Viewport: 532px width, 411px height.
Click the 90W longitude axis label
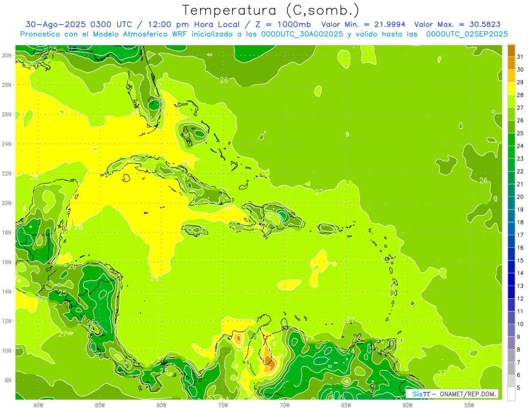[38, 405]
